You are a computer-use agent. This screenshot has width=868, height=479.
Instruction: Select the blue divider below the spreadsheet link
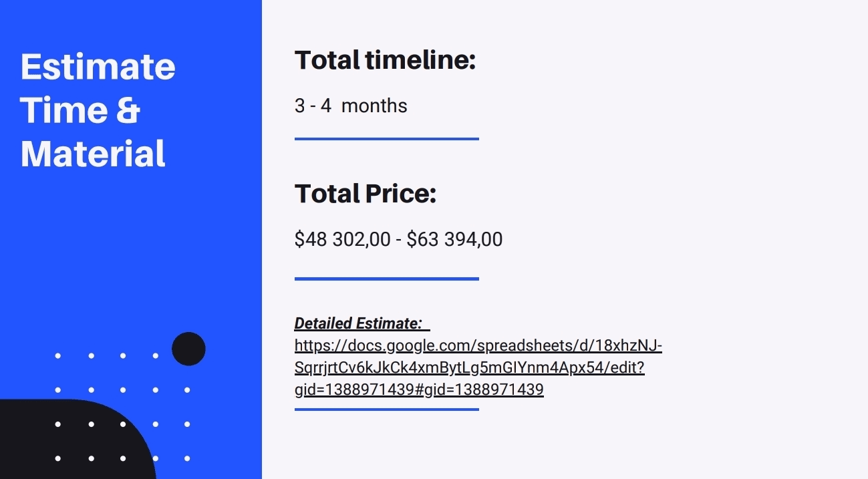(386, 409)
